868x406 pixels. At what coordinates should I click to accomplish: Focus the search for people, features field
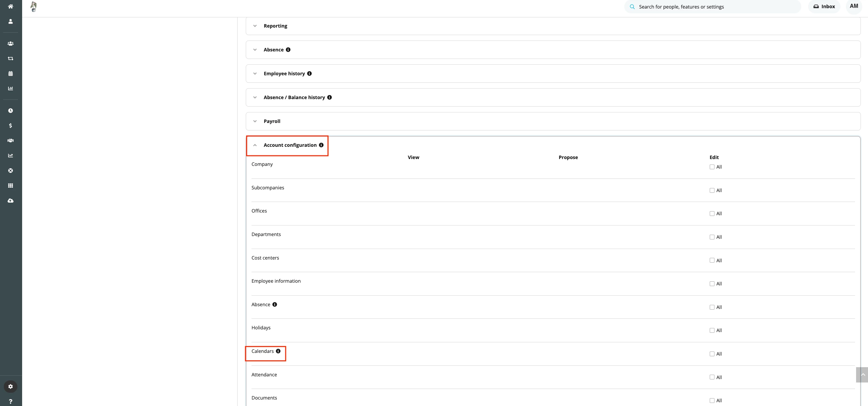[712, 7]
